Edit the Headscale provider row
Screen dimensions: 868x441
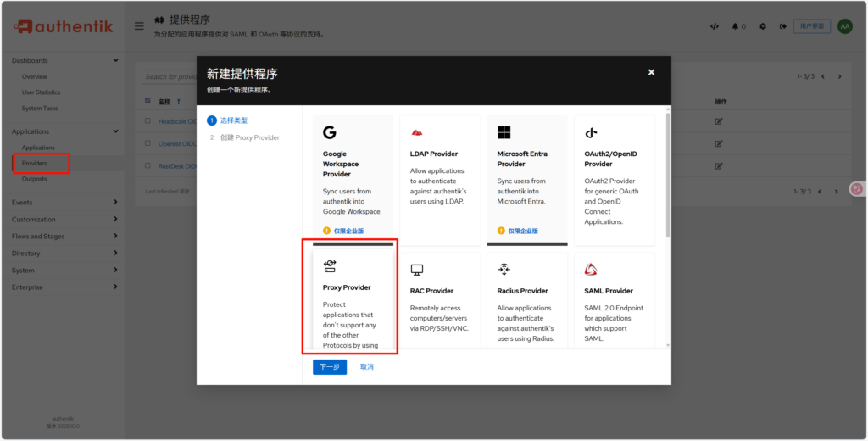coord(719,121)
